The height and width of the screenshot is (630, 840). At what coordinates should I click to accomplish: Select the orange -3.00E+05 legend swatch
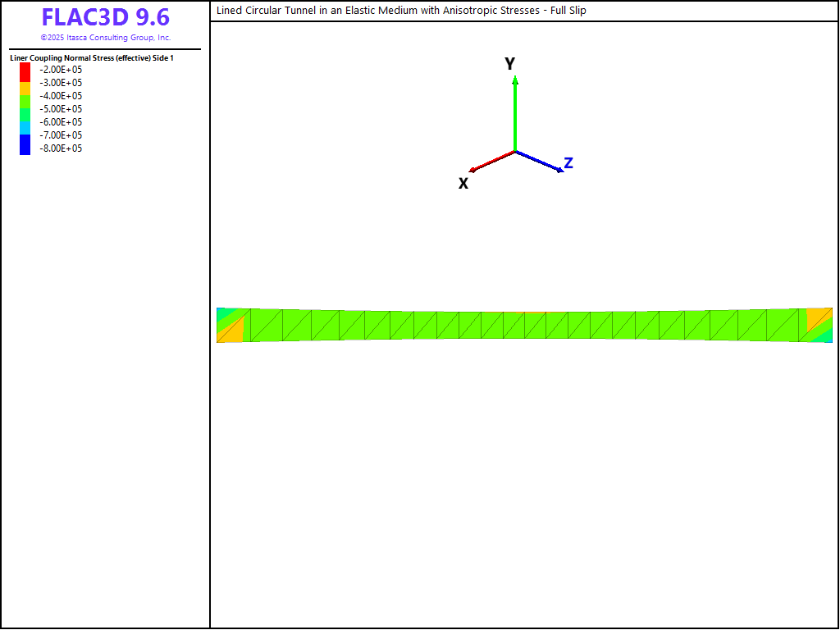coord(25,83)
